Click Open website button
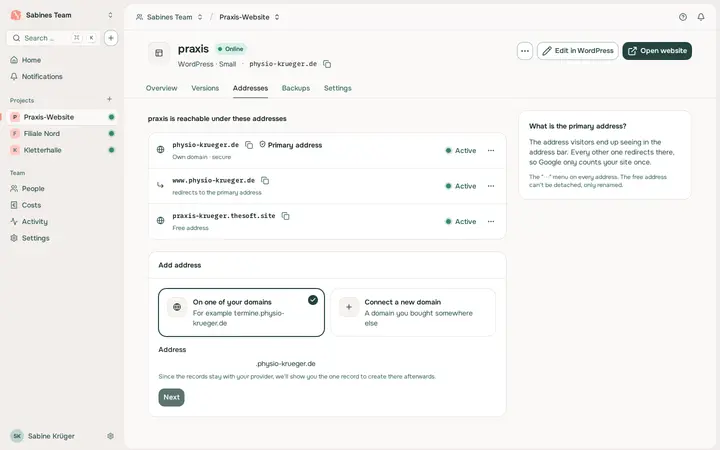The height and width of the screenshot is (450, 720). 657,51
